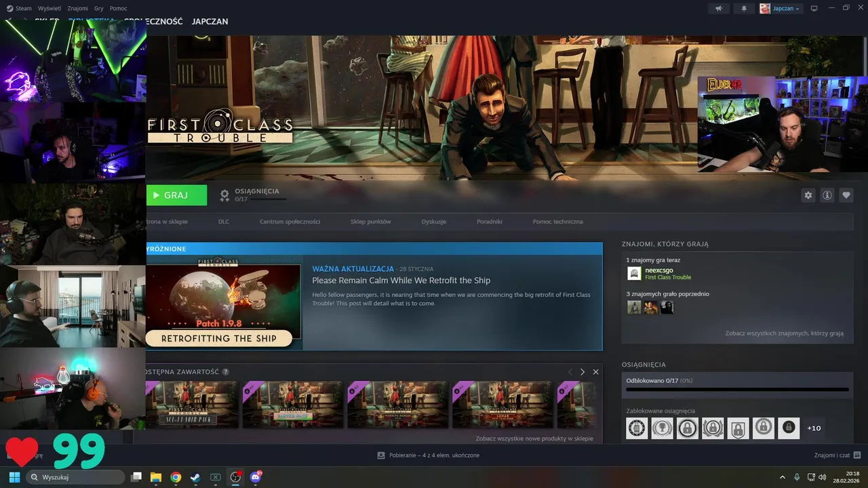Viewport: 868px width, 488px height.
Task: Open the notifications bell
Action: coord(744,8)
